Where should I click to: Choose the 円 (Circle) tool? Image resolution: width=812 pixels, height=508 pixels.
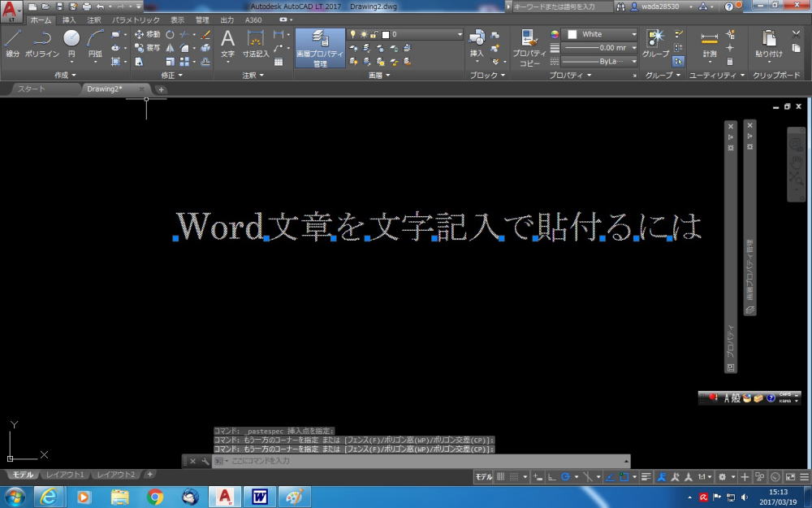71,43
